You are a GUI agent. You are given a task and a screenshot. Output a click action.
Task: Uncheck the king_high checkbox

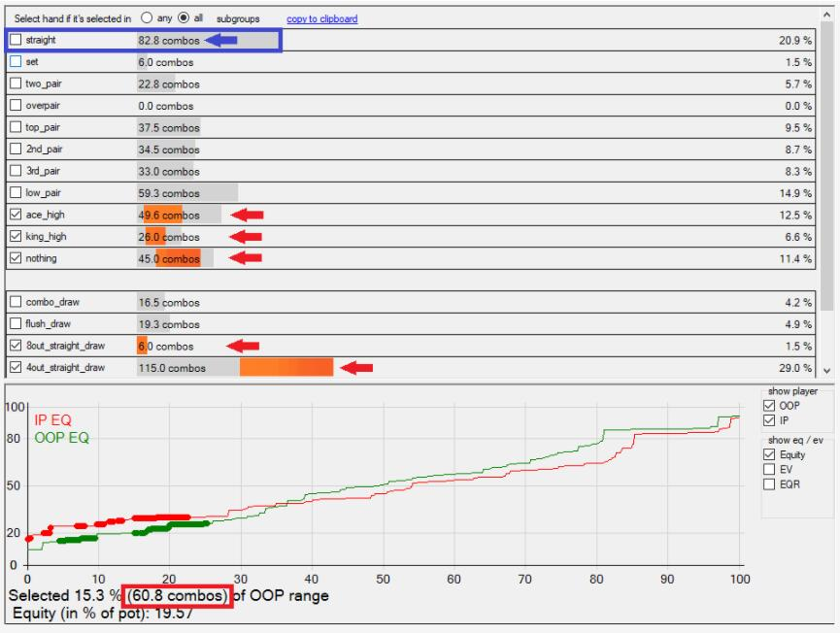[16, 236]
